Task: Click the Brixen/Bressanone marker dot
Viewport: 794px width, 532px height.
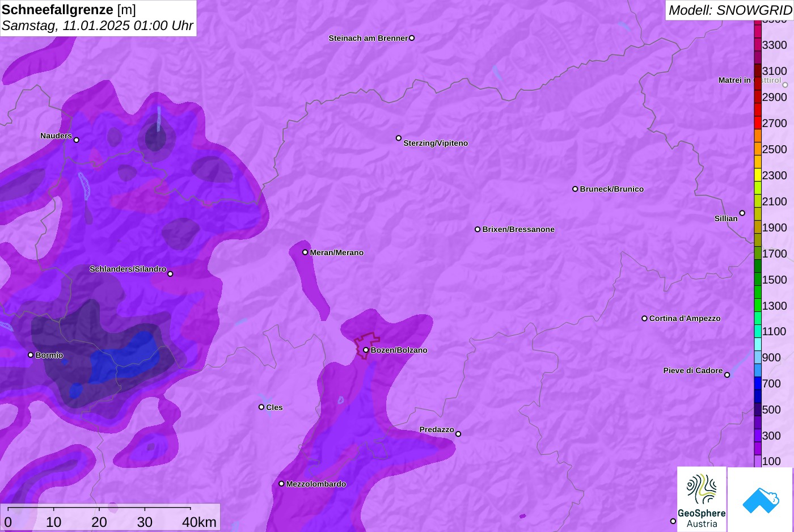Action: pyautogui.click(x=478, y=229)
